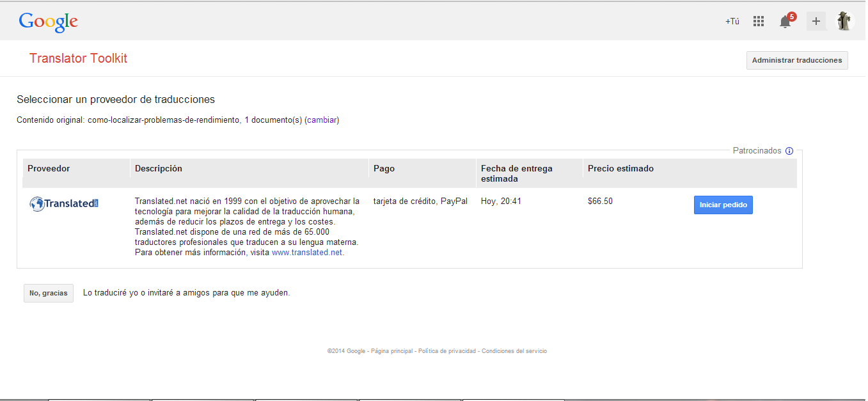Click the +Tú link
This screenshot has height=401, width=868.
[732, 21]
